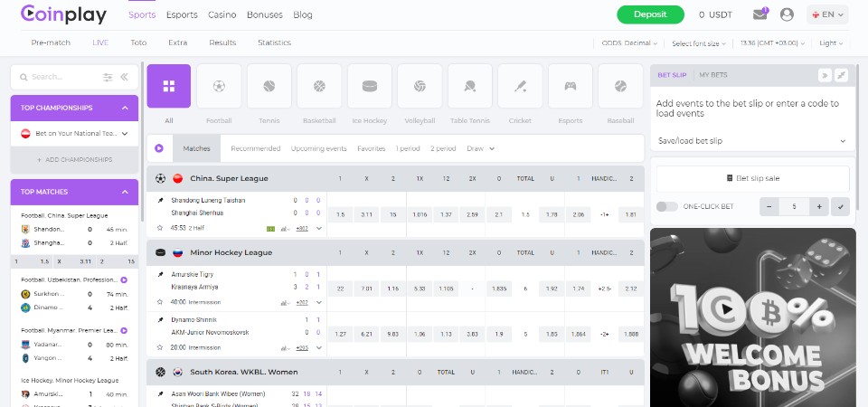Open statistics chart icon for Shandong match
The width and height of the screenshot is (868, 407).
click(x=286, y=228)
